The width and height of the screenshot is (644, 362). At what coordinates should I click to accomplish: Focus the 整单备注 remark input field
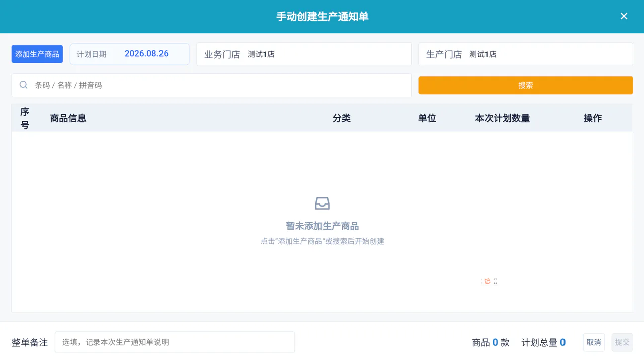pyautogui.click(x=175, y=342)
